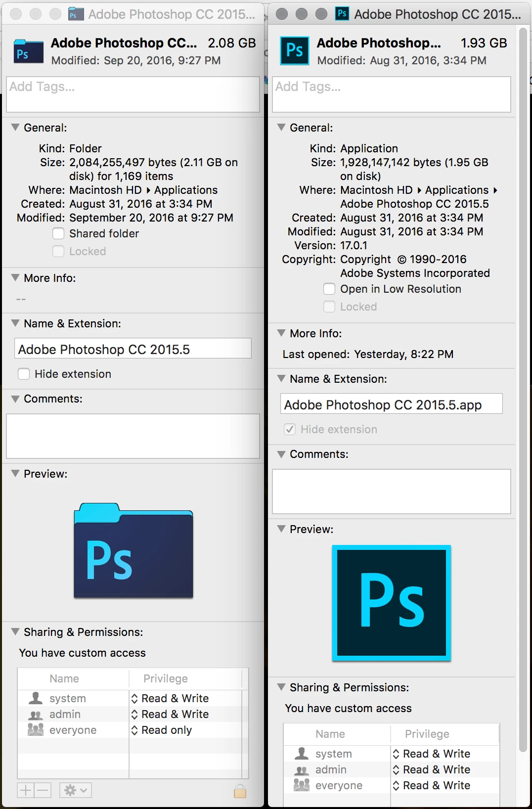Click the Photoshop folder icon in left window header
The width and height of the screenshot is (532, 809).
[x=29, y=51]
